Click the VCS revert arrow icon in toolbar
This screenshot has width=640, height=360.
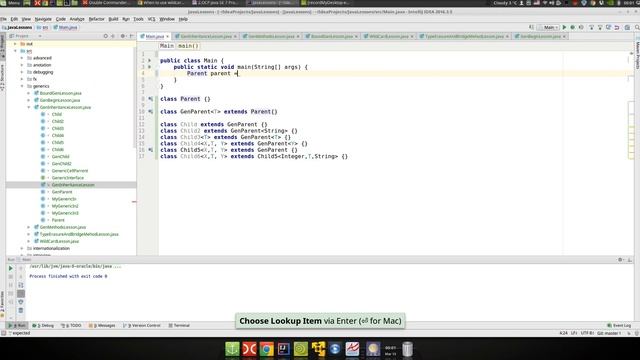(617, 27)
